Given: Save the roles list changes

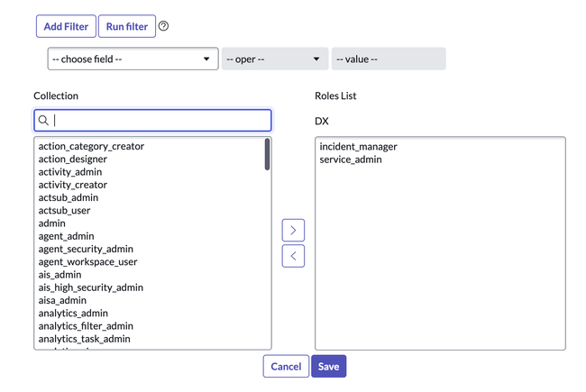Looking at the screenshot, I should (x=328, y=367).
